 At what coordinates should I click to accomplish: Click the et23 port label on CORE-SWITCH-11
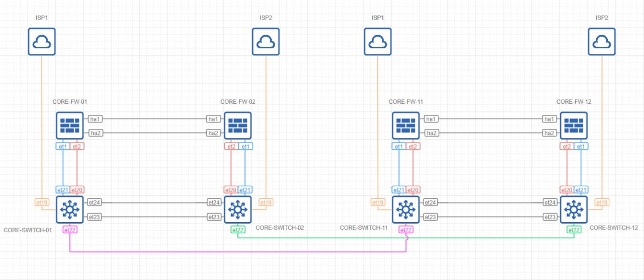tap(430, 217)
